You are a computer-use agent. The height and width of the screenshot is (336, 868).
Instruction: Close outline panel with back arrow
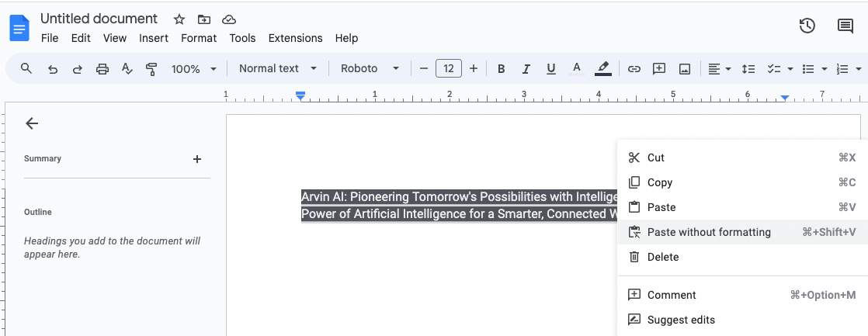[32, 123]
